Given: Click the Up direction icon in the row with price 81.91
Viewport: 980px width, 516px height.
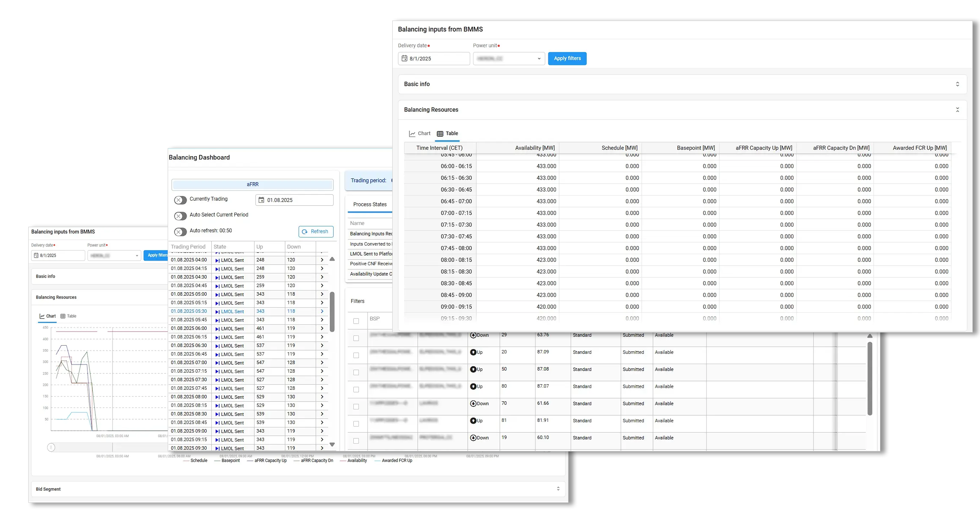Looking at the screenshot, I should click(473, 421).
